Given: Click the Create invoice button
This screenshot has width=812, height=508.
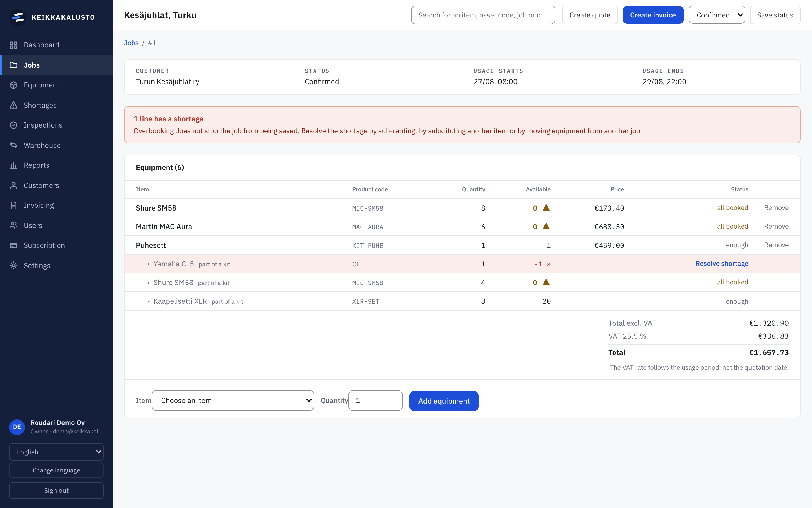Looking at the screenshot, I should pyautogui.click(x=653, y=15).
